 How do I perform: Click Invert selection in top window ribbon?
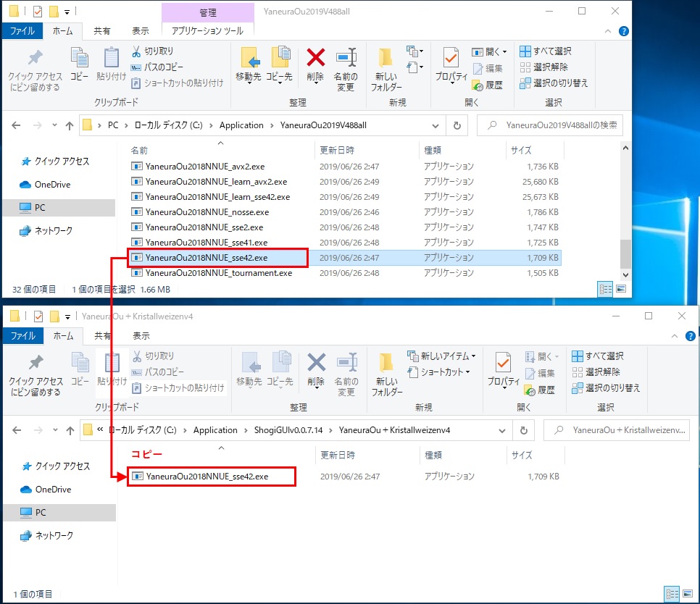point(554,83)
